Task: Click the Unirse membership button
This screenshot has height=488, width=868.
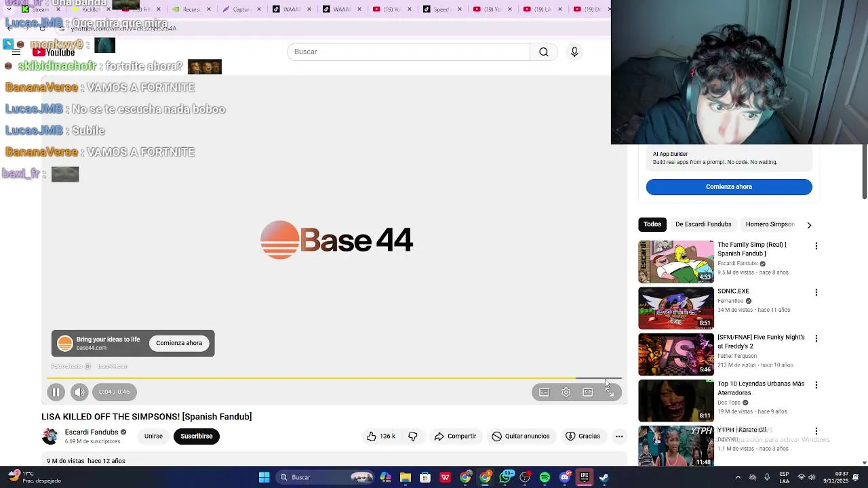Action: tap(153, 436)
